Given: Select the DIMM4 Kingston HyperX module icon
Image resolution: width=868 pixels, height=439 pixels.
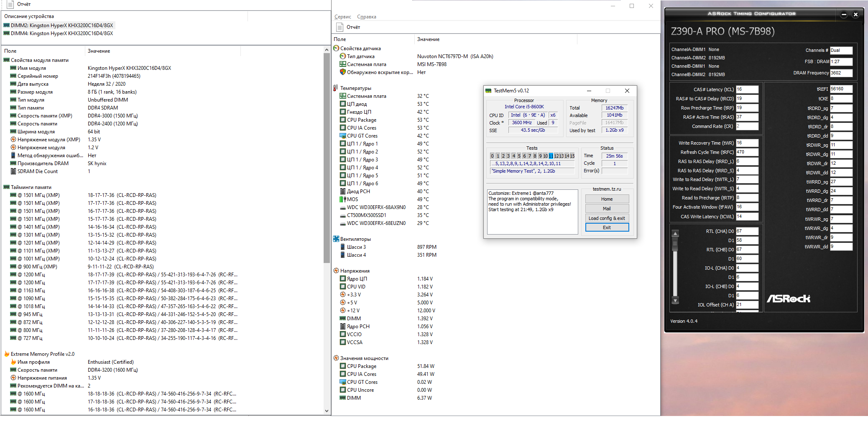Looking at the screenshot, I should (6, 33).
